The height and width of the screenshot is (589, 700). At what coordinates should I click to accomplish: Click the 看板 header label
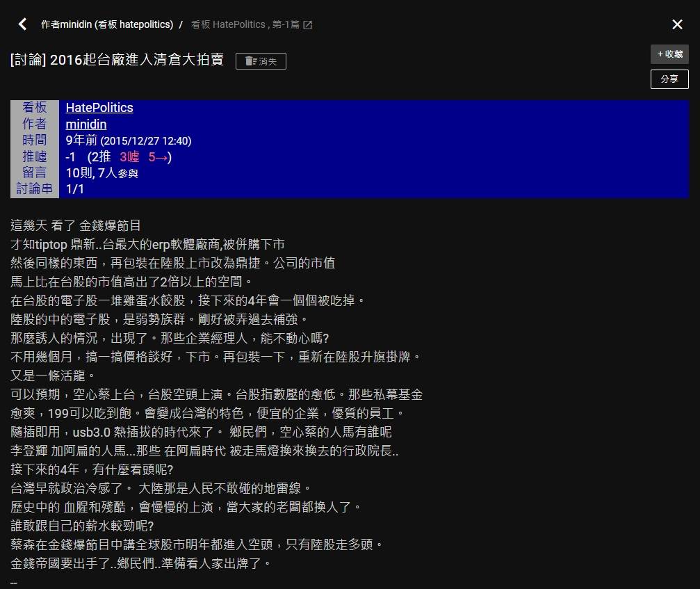pyautogui.click(x=34, y=108)
